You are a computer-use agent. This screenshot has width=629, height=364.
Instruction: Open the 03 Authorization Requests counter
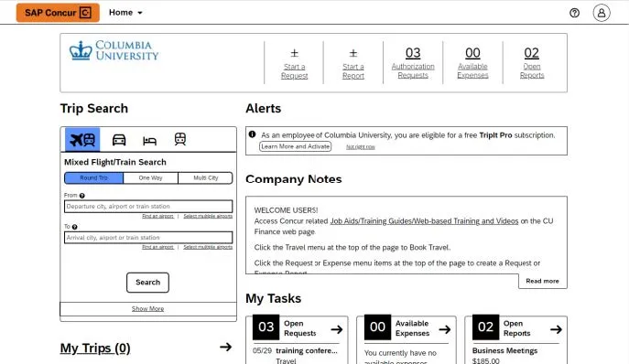[413, 63]
